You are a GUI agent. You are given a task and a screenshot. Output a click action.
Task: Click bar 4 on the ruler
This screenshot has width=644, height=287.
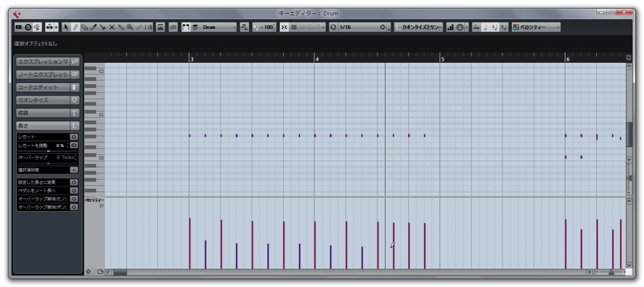pos(317,60)
